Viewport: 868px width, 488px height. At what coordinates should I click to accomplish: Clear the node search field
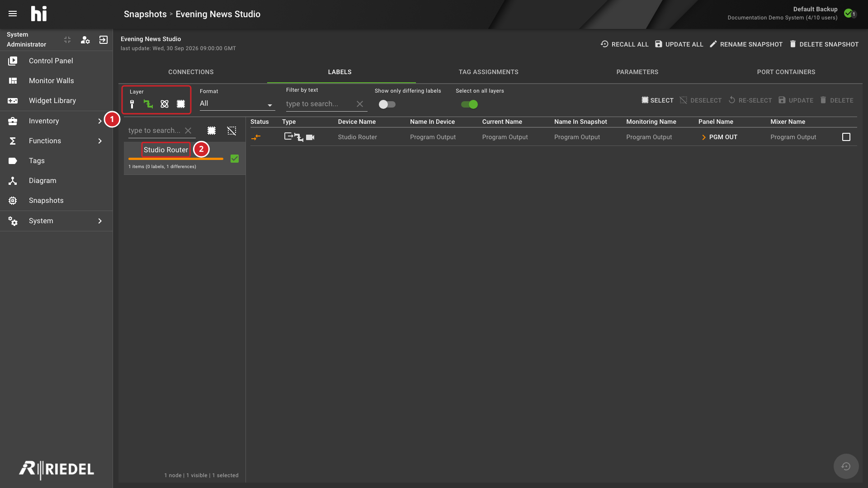point(188,131)
